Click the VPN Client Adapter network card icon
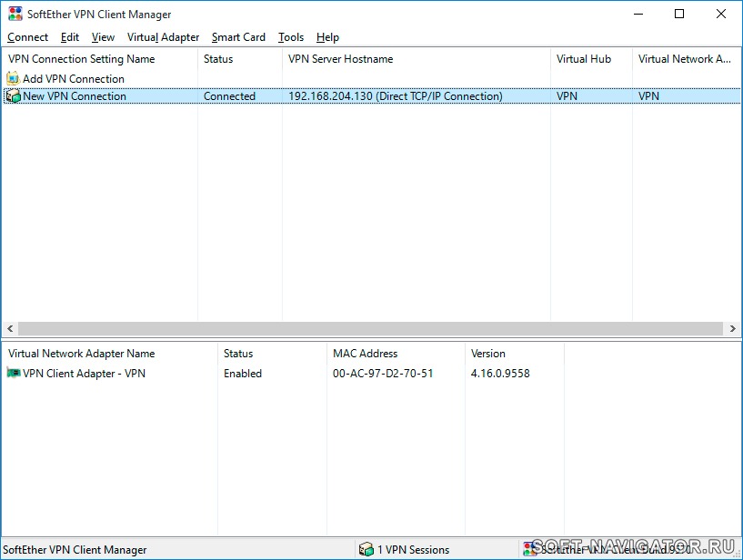This screenshot has height=560, width=743. pyautogui.click(x=14, y=373)
